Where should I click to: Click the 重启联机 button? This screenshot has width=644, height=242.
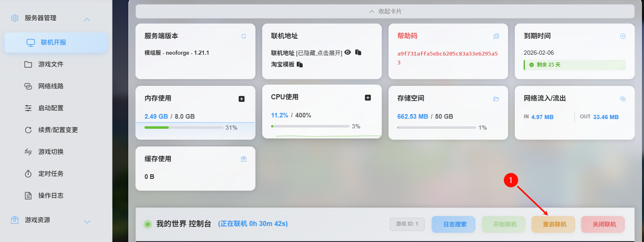click(554, 224)
